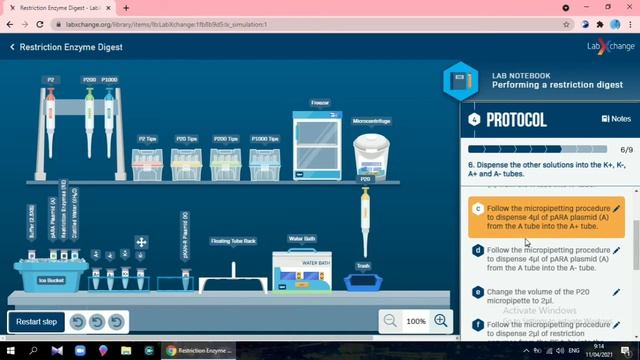Edit note for step f pencil icon
640x360 pixels.
click(x=616, y=325)
